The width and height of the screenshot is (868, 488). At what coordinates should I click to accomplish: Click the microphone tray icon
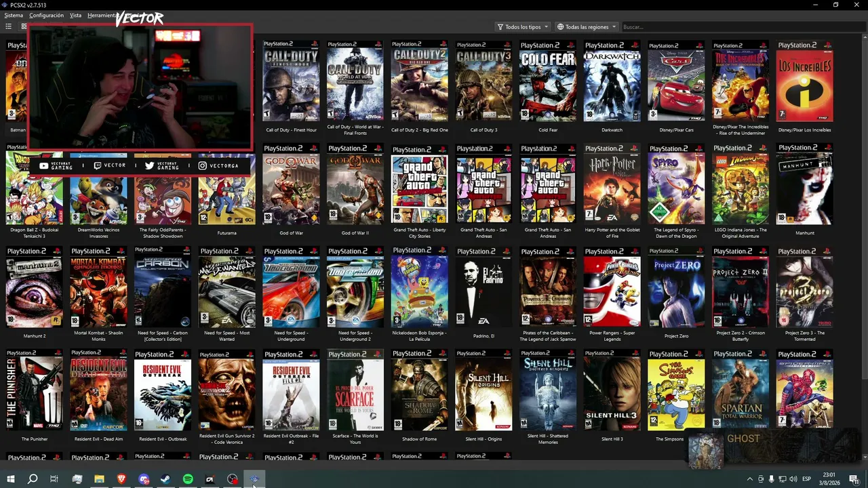(x=771, y=479)
